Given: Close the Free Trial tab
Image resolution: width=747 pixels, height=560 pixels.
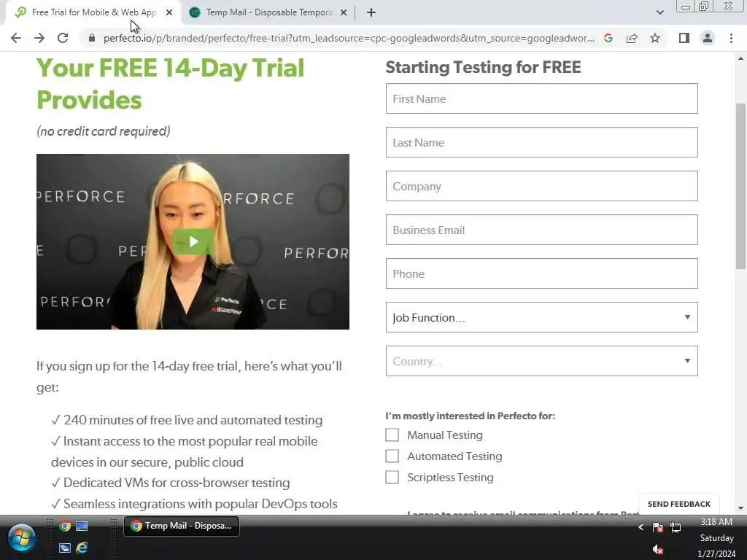Looking at the screenshot, I should tap(169, 13).
